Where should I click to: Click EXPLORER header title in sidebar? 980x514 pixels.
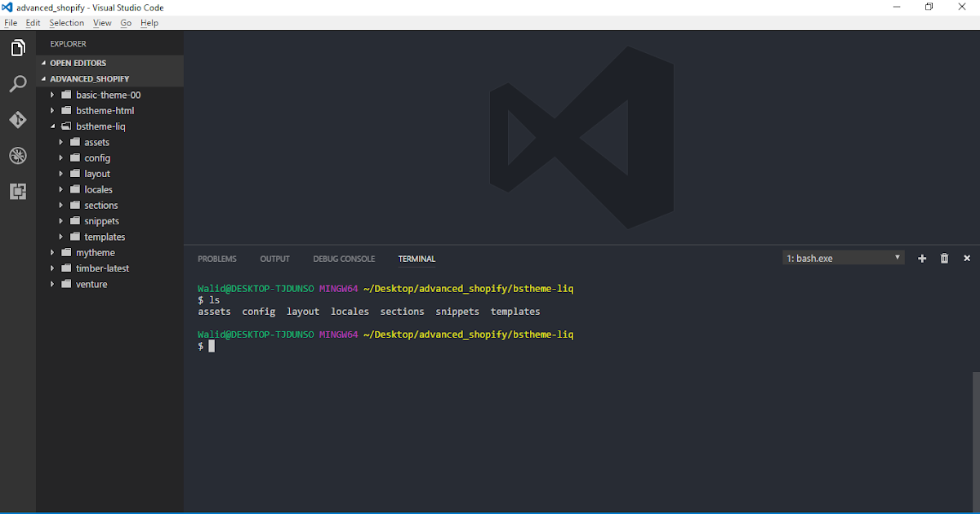coord(68,44)
